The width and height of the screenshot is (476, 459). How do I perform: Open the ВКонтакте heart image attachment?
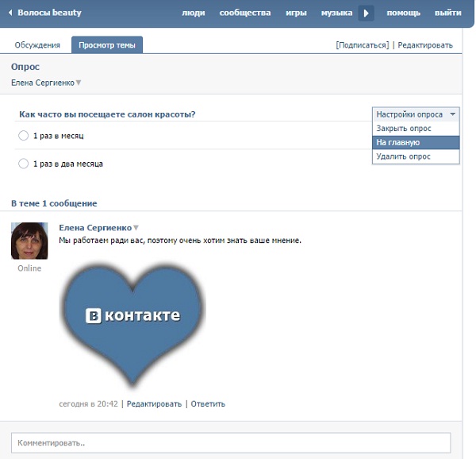[x=132, y=325]
